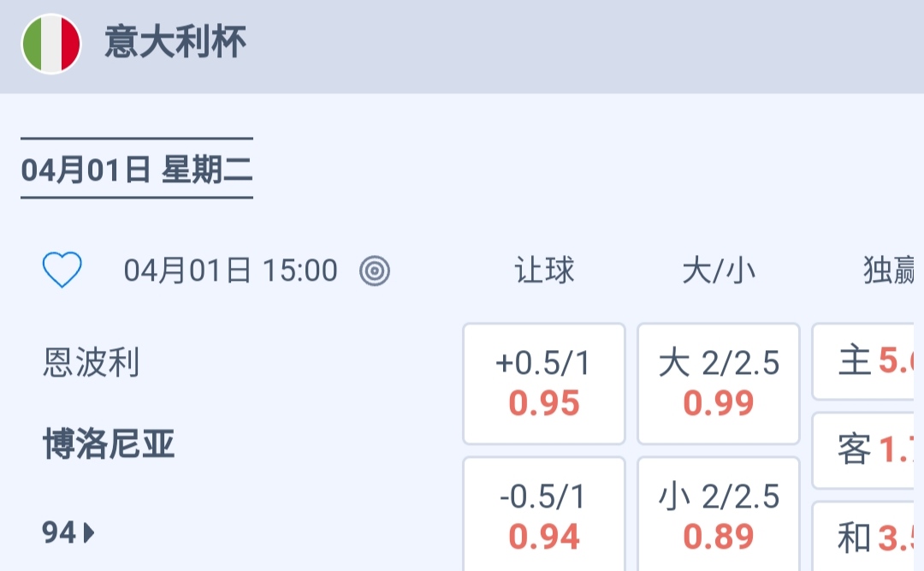The width and height of the screenshot is (924, 571).
Task: Bet on 大 2/2.5 at 0.99
Action: (719, 384)
